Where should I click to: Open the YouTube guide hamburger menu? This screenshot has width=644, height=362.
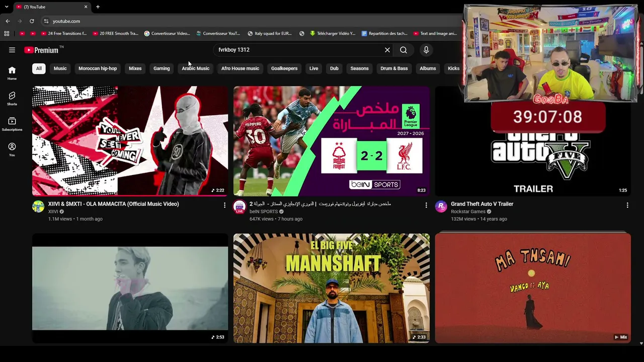pos(12,50)
